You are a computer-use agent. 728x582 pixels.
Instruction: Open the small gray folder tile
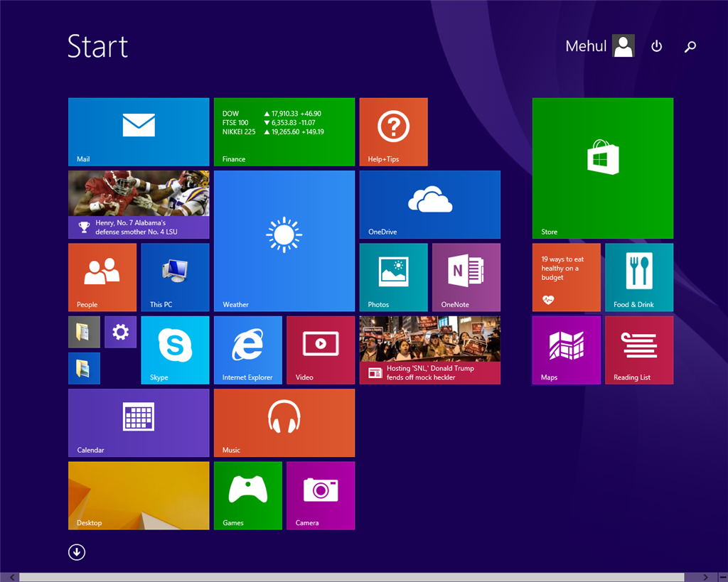84,332
